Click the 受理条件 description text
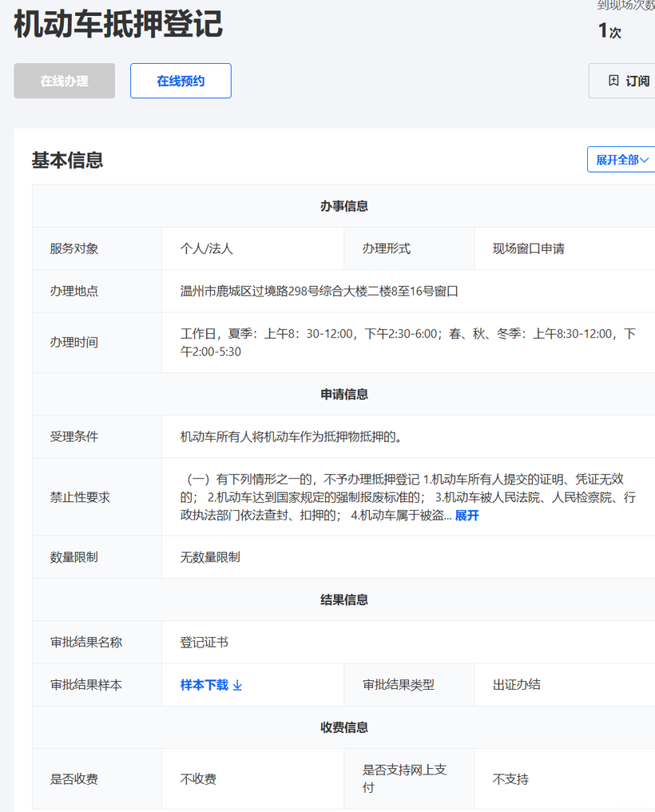655x812 pixels. 291,436
